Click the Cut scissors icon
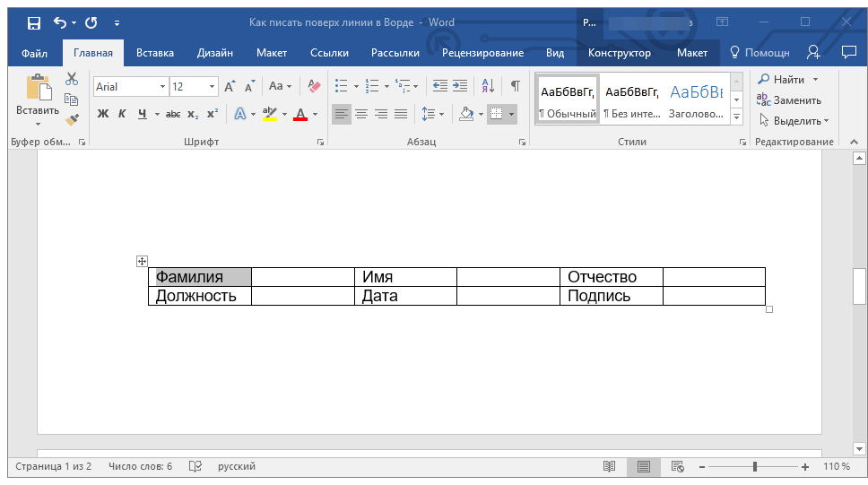Viewport: 868px width, 485px height. [x=72, y=80]
